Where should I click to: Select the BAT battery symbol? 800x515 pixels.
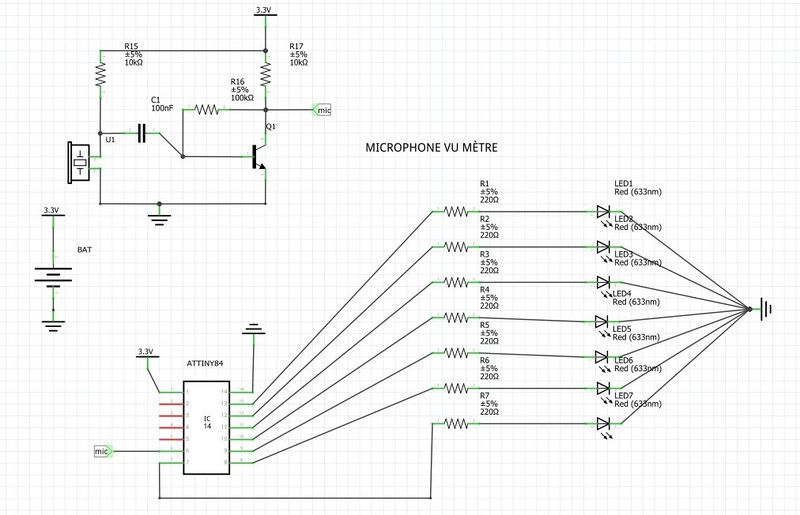coord(51,273)
